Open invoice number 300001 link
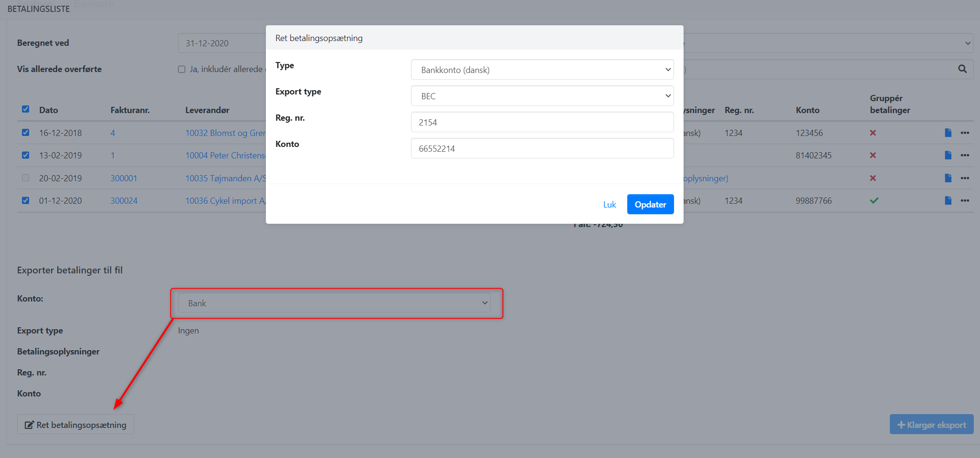980x458 pixels. (124, 178)
